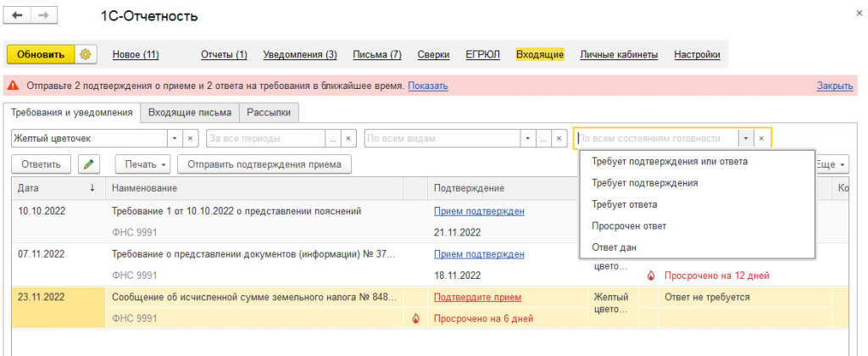Click the red warning triangle icon
The image size is (868, 356).
14,86
